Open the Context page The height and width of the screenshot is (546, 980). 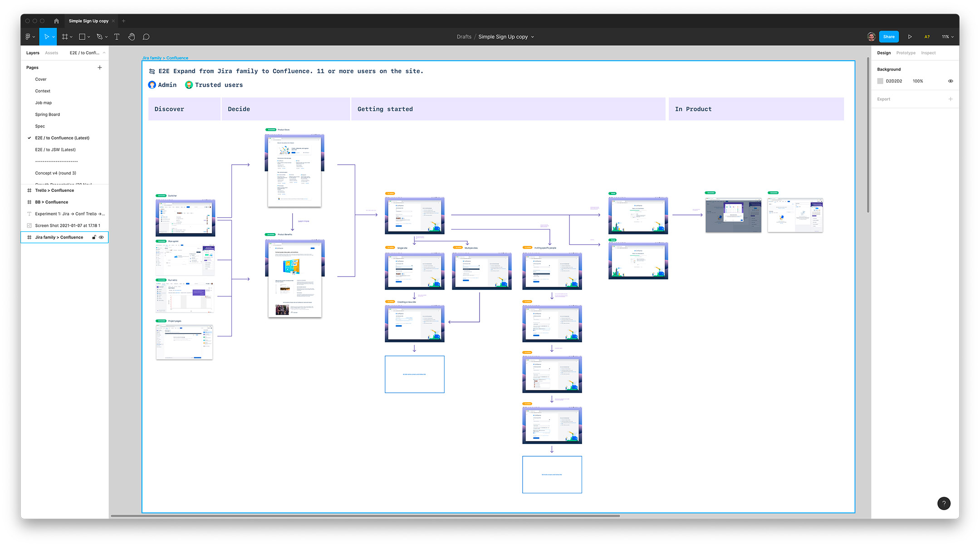tap(43, 91)
